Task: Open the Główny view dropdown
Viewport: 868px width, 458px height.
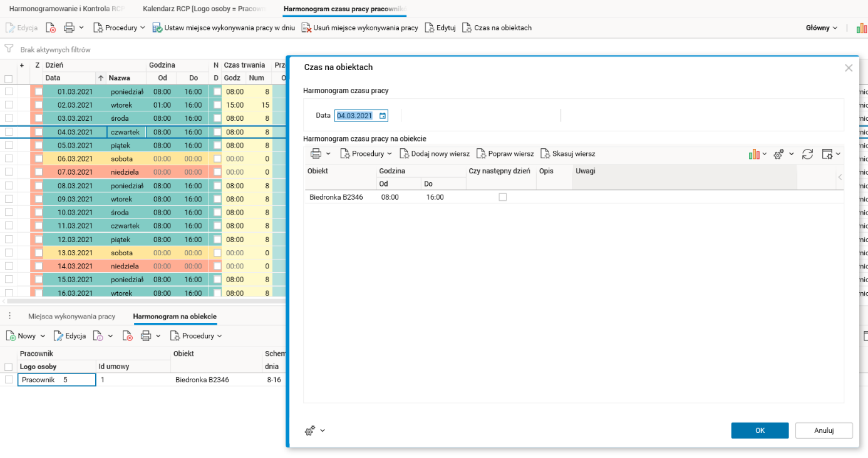Action: (822, 28)
